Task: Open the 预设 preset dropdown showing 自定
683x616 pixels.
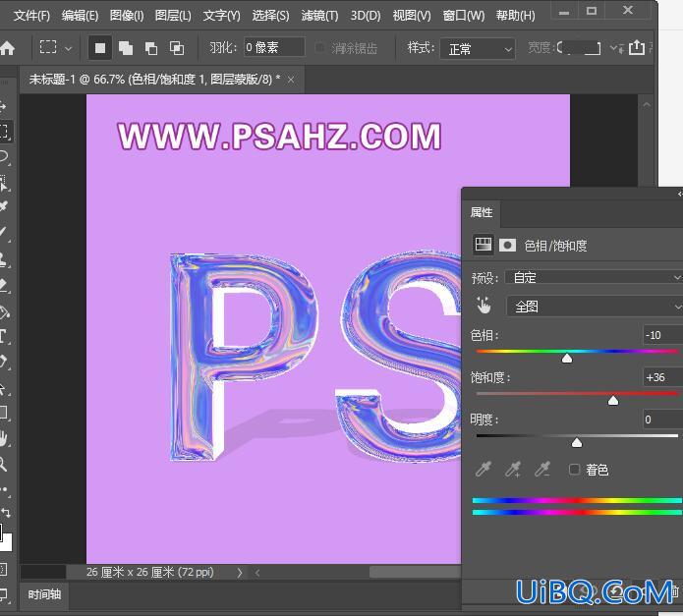Action: tap(594, 277)
